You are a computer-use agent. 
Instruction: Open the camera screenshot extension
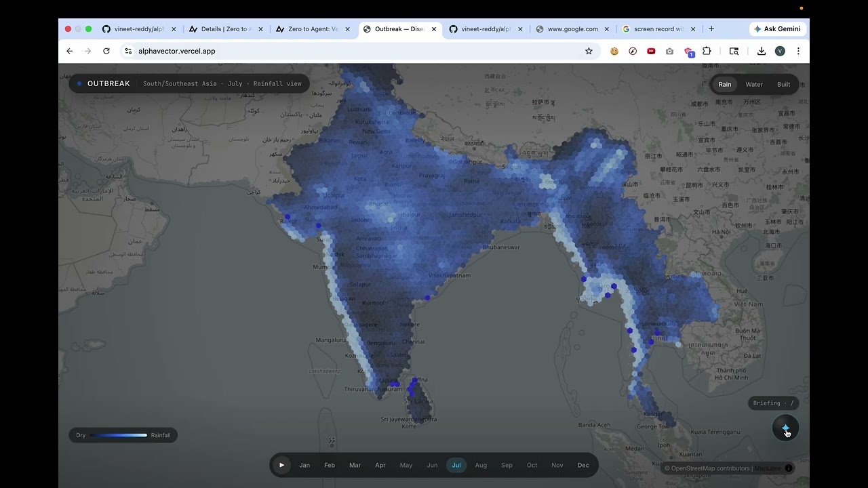(x=669, y=51)
